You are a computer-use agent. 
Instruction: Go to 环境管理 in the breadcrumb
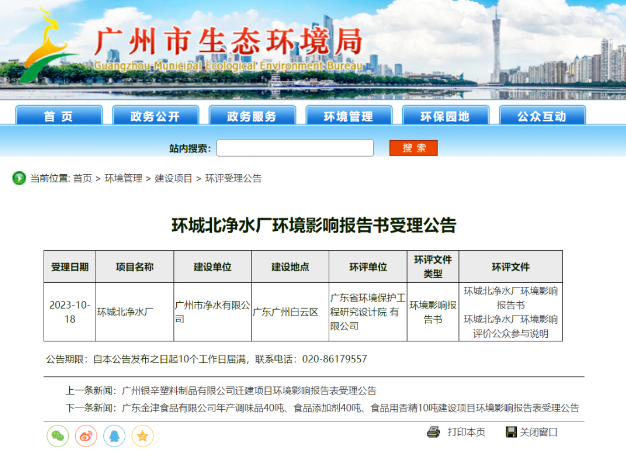click(123, 178)
